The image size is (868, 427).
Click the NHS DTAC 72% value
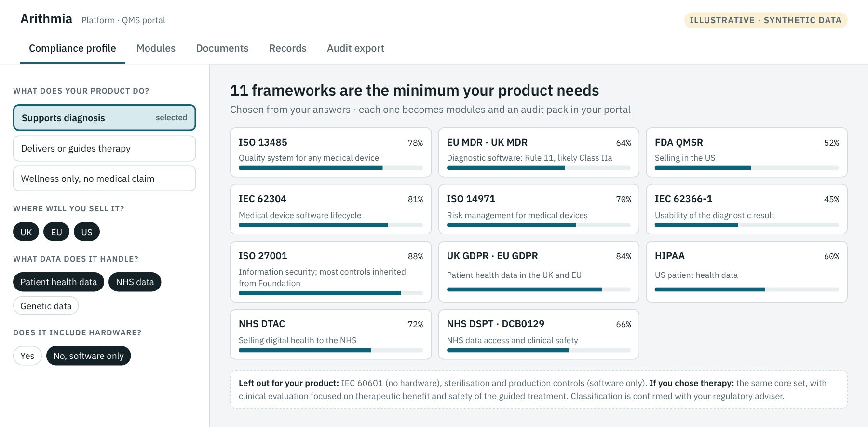coord(415,324)
